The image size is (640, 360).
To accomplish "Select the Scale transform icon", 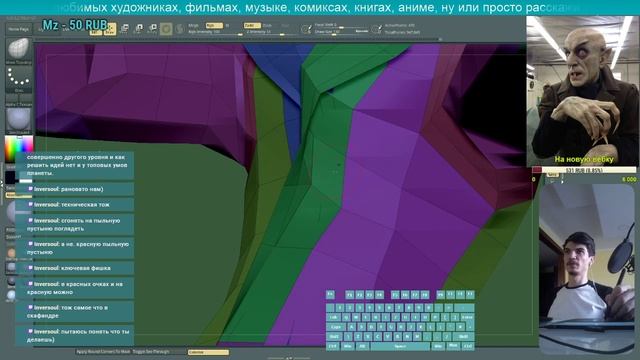I will coord(139,29).
